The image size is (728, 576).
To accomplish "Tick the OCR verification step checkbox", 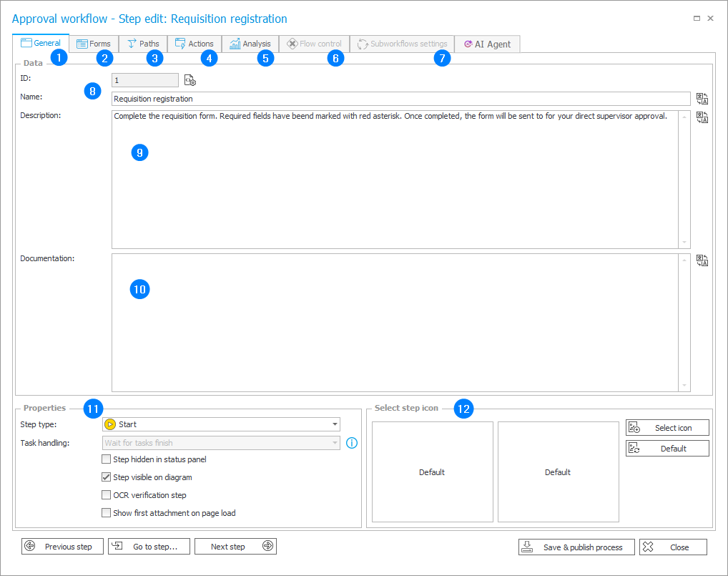I will point(107,495).
